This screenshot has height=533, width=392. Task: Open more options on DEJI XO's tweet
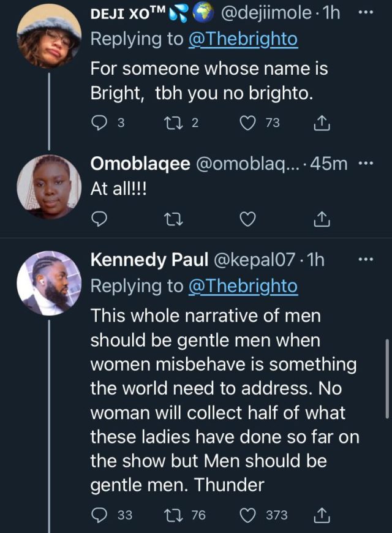pyautogui.click(x=367, y=14)
